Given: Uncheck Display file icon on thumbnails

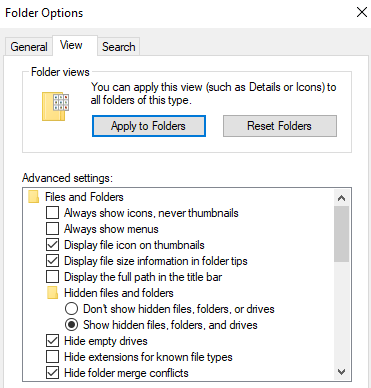Looking at the screenshot, I should point(52,245).
